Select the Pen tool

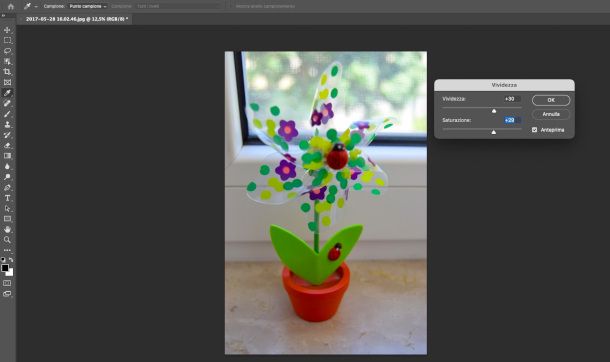tap(7, 187)
